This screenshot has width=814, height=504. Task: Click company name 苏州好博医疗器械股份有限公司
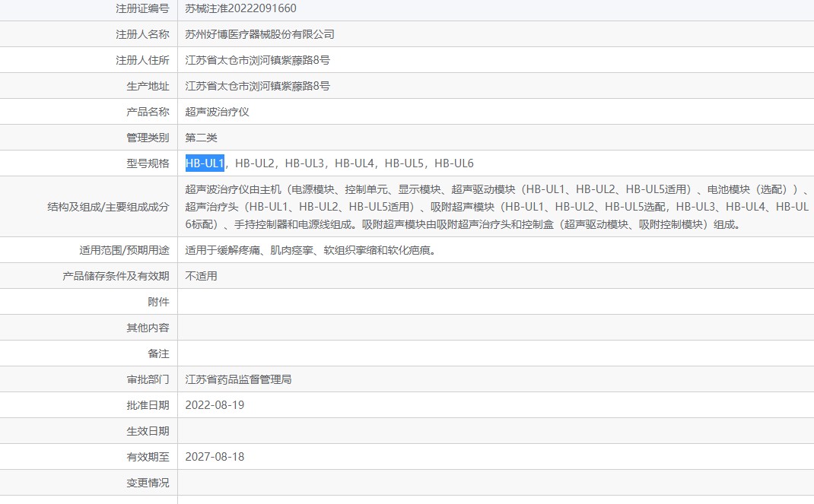tap(259, 34)
